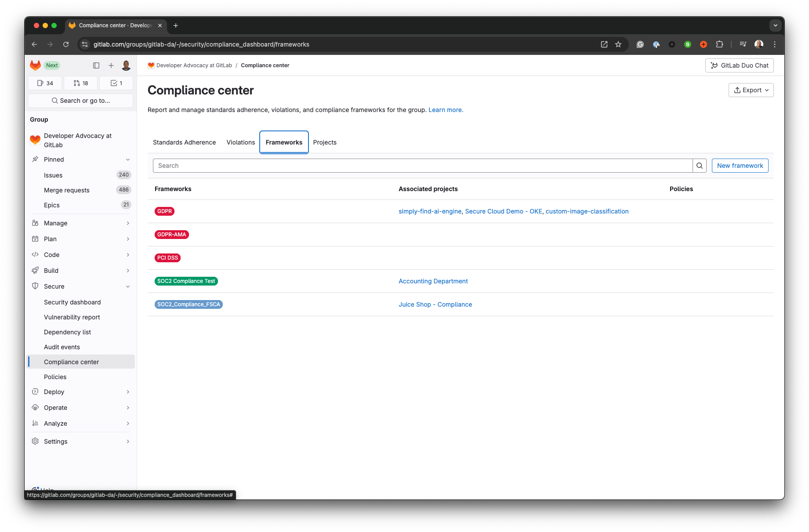Click the SOC2_Compliance_FSCA framework badge
This screenshot has width=809, height=532.
[x=189, y=304]
